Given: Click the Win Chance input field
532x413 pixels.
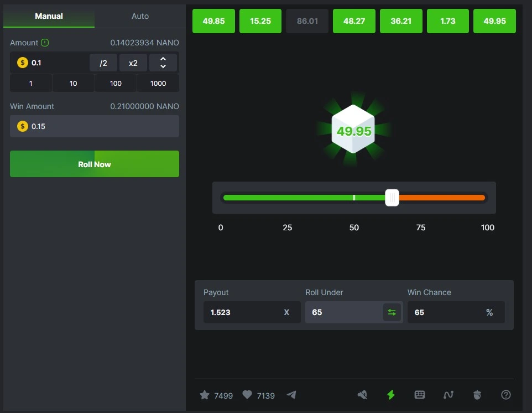Looking at the screenshot, I should click(x=456, y=312).
